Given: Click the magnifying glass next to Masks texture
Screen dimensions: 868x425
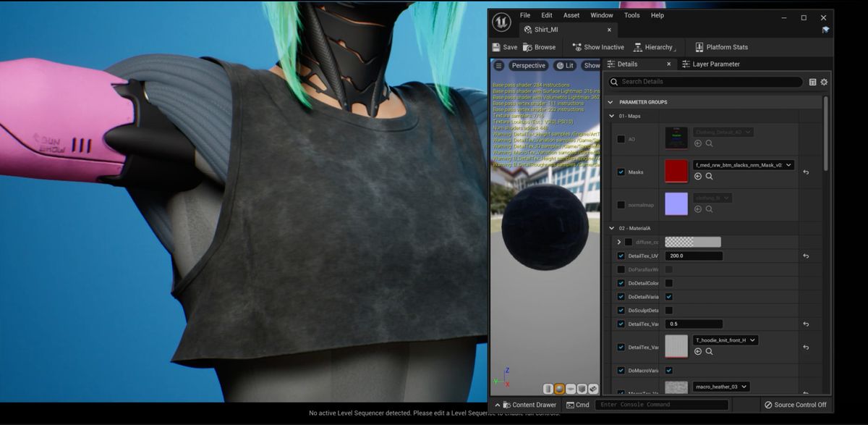Looking at the screenshot, I should point(708,176).
